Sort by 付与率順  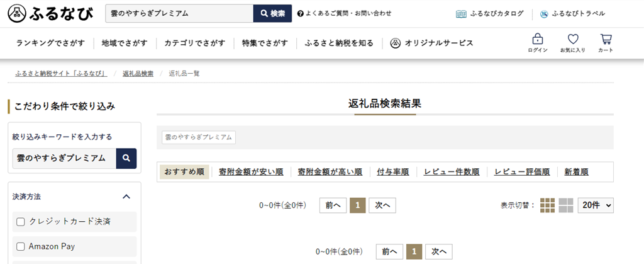pyautogui.click(x=393, y=172)
